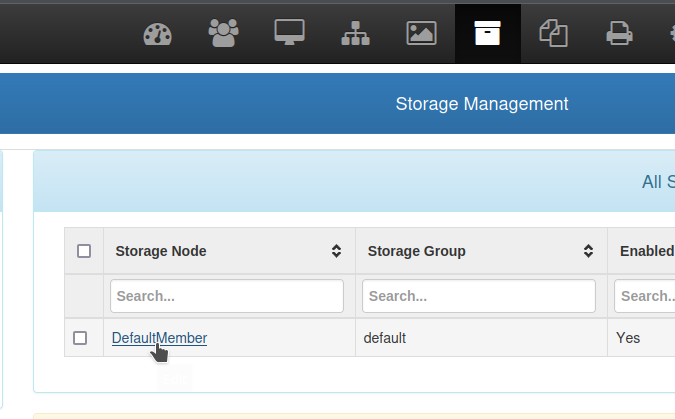This screenshot has height=419, width=675.
Task: Open Hosts management monitor icon
Action: pyautogui.click(x=290, y=33)
